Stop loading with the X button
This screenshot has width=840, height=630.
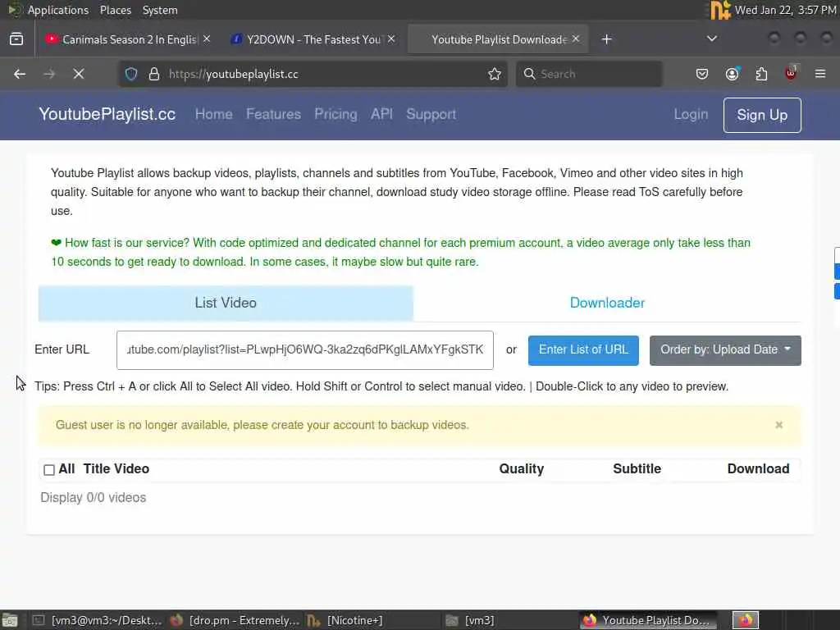point(79,74)
